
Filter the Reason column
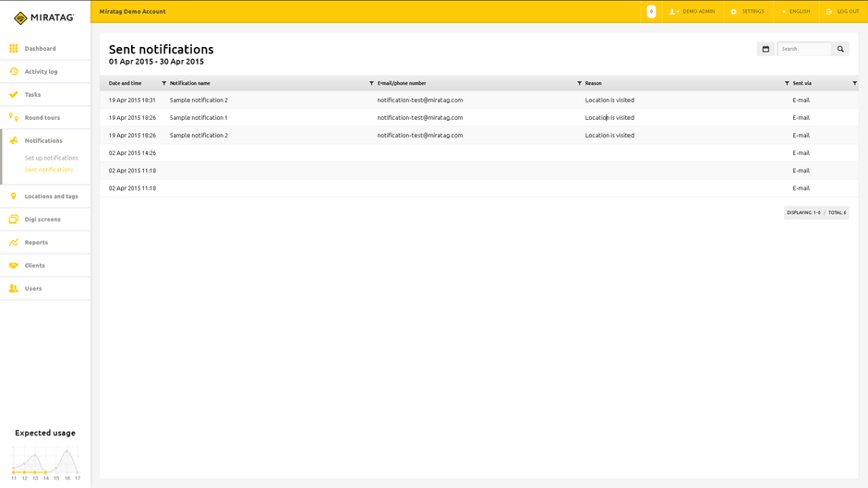click(x=787, y=83)
